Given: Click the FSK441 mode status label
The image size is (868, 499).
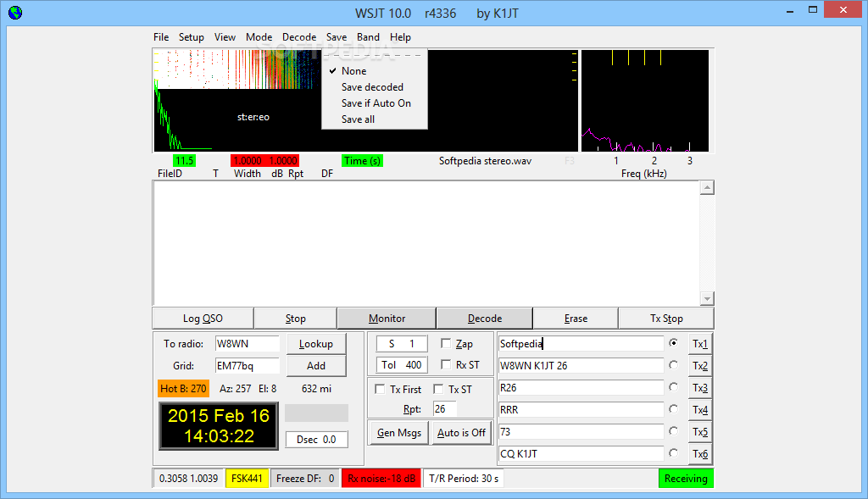Looking at the screenshot, I should (247, 478).
